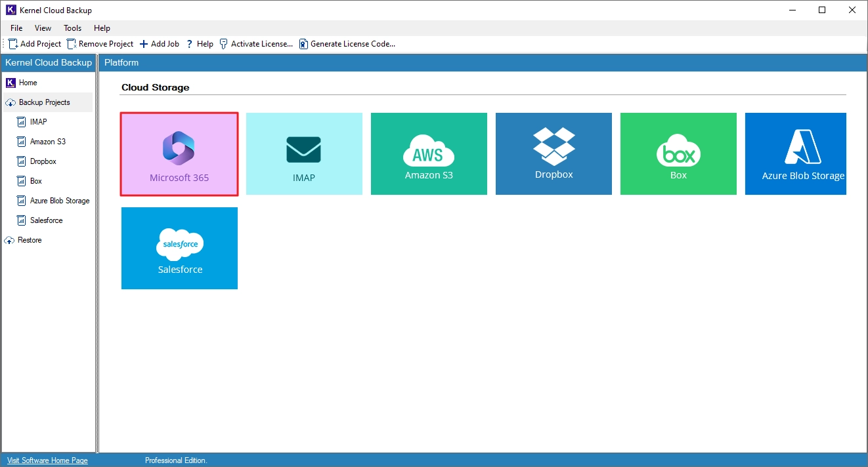Open Help from the toolbar
This screenshot has width=868, height=467.
coord(200,44)
